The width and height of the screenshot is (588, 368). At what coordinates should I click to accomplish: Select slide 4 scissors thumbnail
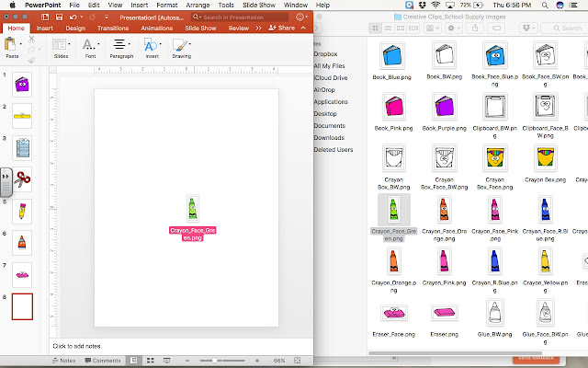(22, 179)
